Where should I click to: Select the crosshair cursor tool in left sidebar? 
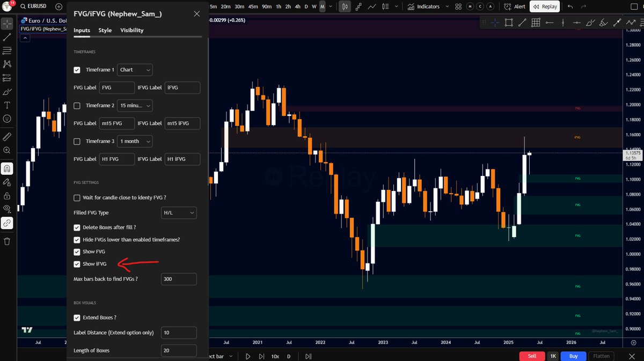pos(7,25)
